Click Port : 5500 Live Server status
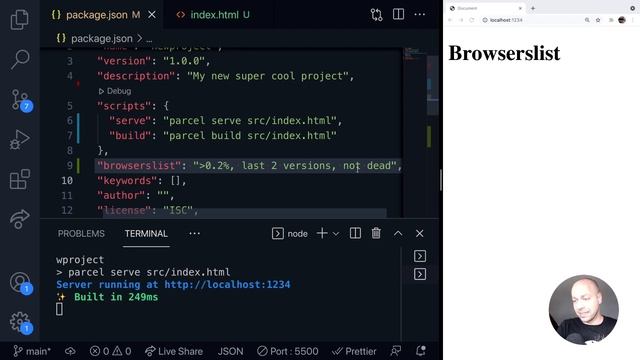The height and width of the screenshot is (360, 640). point(287,351)
